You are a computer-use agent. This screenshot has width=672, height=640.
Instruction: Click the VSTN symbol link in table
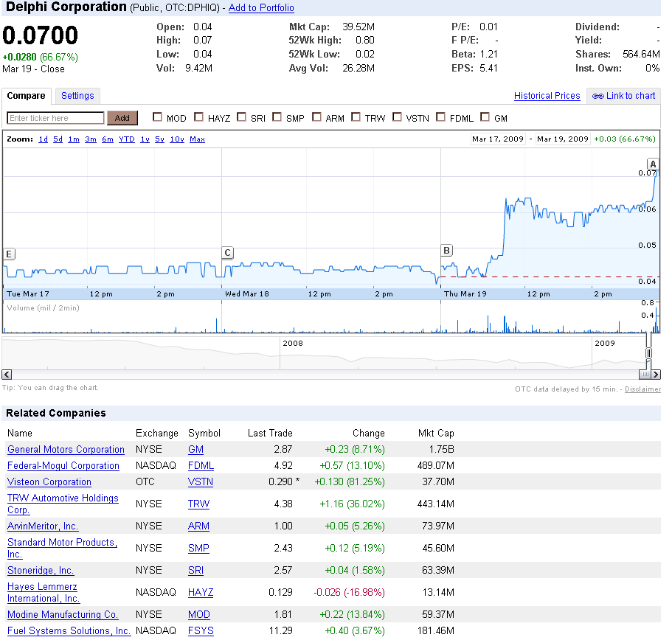tap(201, 482)
